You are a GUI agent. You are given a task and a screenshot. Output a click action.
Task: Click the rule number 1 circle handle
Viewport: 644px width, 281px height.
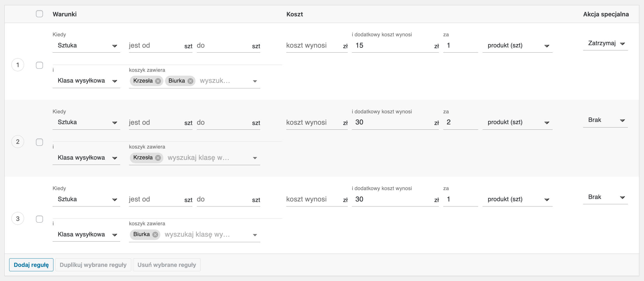[x=18, y=65]
